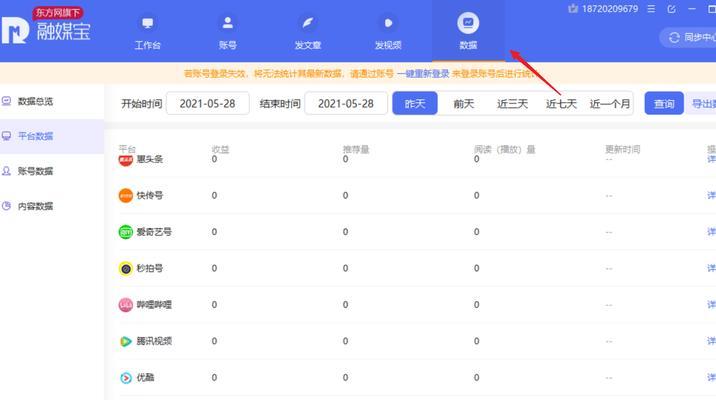Select the 近三天 date range
Image resolution: width=716 pixels, height=400 pixels.
click(512, 104)
